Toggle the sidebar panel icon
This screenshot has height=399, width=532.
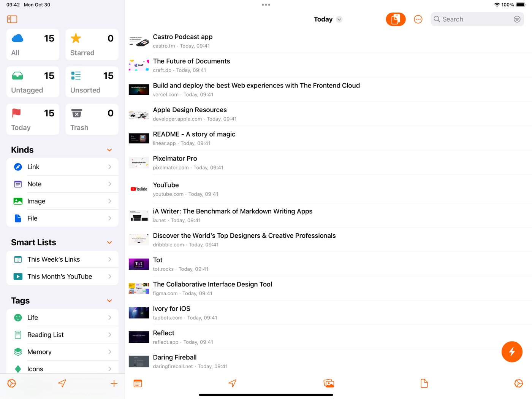12,19
